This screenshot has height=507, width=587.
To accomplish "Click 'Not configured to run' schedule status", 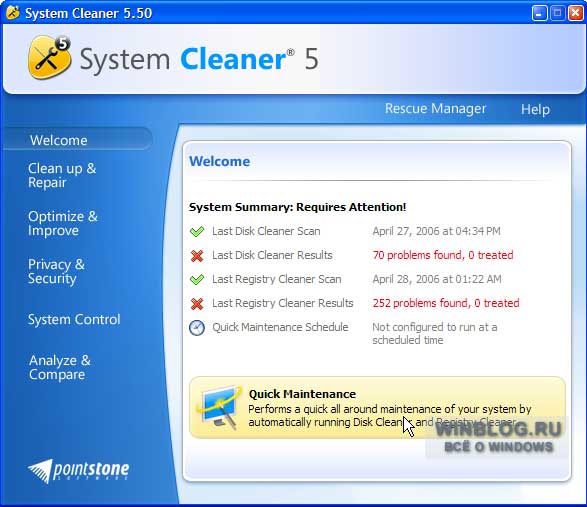I will [435, 333].
